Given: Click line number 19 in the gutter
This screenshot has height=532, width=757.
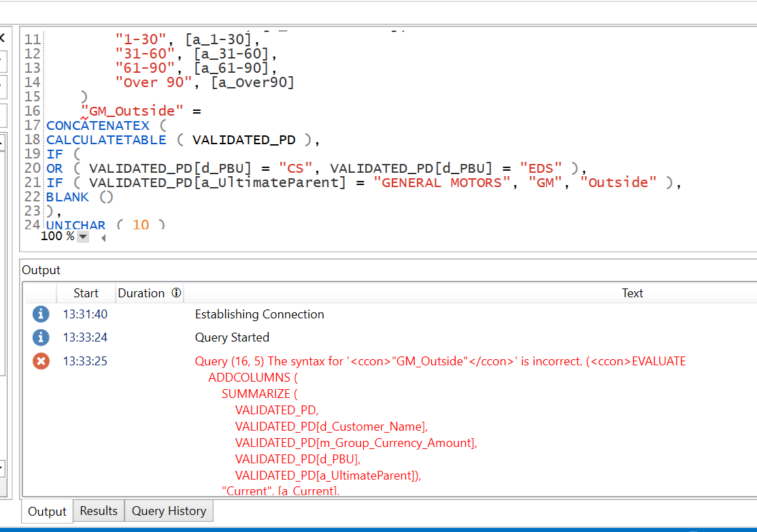Looking at the screenshot, I should 33,154.
